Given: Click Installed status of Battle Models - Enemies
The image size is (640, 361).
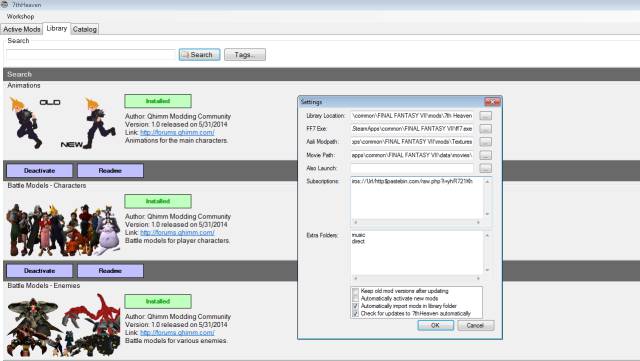Looking at the screenshot, I should [x=158, y=301].
